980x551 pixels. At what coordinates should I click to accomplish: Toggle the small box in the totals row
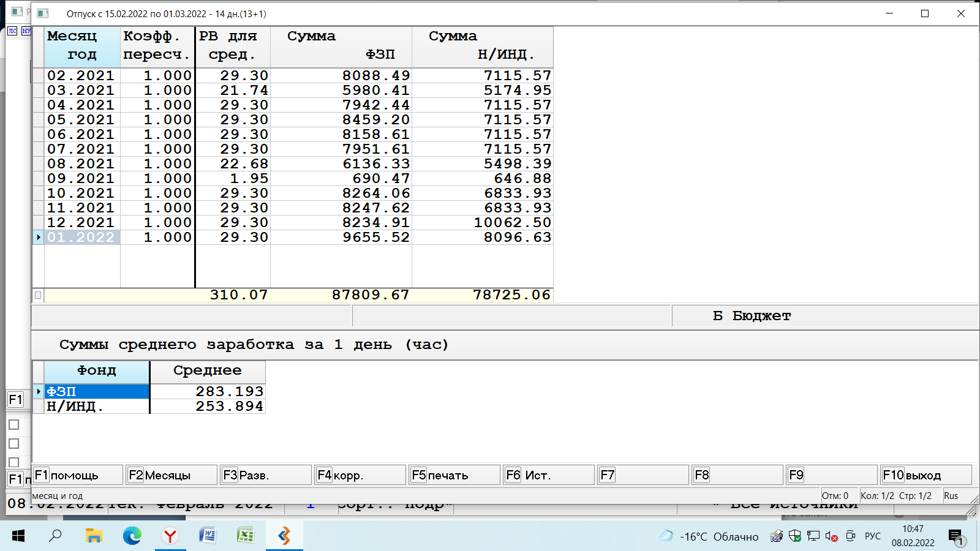pos(38,295)
